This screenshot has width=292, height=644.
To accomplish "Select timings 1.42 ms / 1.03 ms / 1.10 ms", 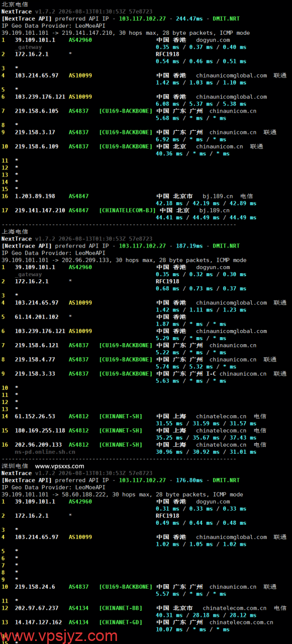I will pyautogui.click(x=201, y=83).
